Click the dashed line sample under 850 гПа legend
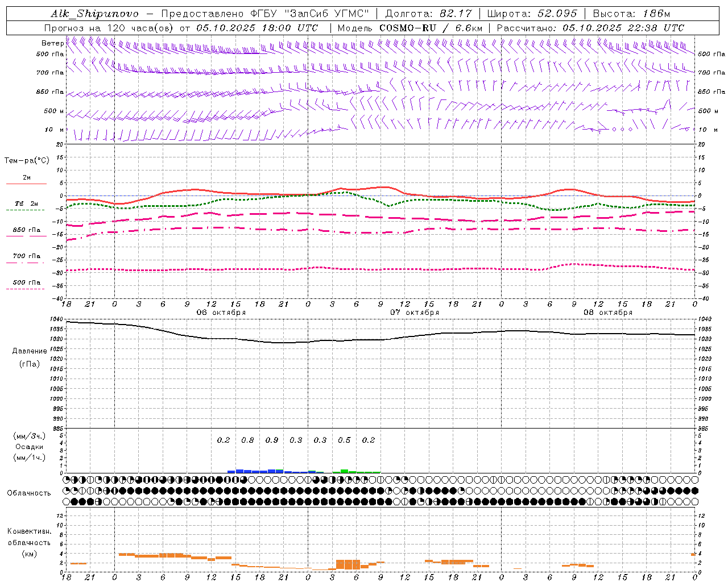 [26, 236]
